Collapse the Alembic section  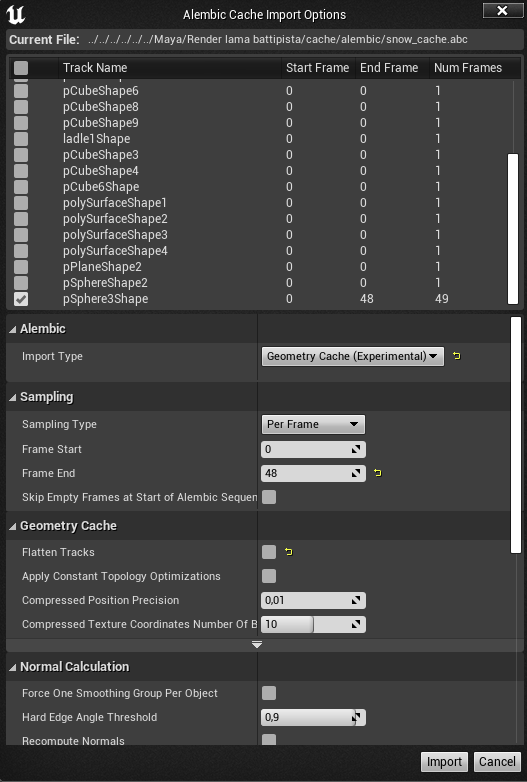(x=13, y=329)
